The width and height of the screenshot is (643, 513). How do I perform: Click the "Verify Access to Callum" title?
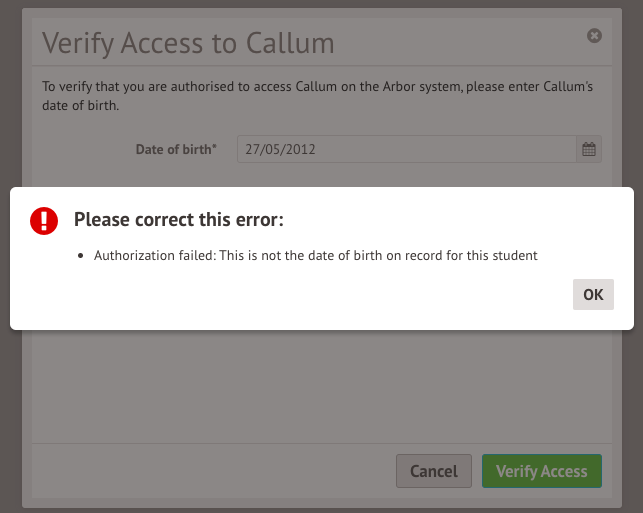[189, 44]
